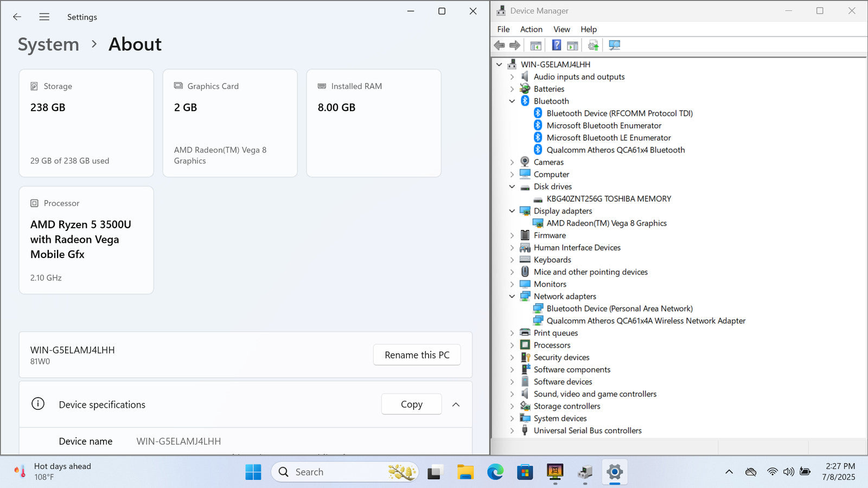Collapse the Display adapters category
Viewport: 868px width, 488px height.
pos(512,211)
